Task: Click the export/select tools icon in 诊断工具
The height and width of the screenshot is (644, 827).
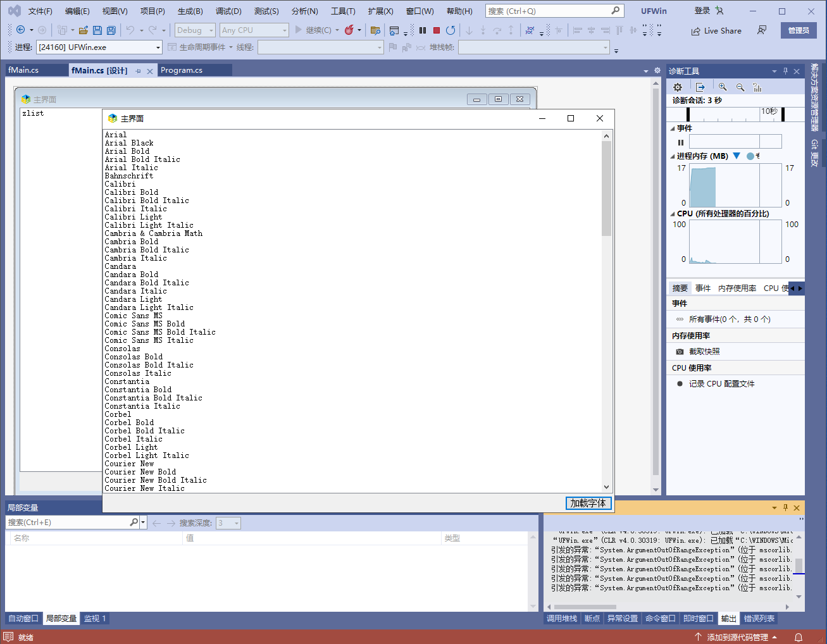Action: pyautogui.click(x=700, y=87)
